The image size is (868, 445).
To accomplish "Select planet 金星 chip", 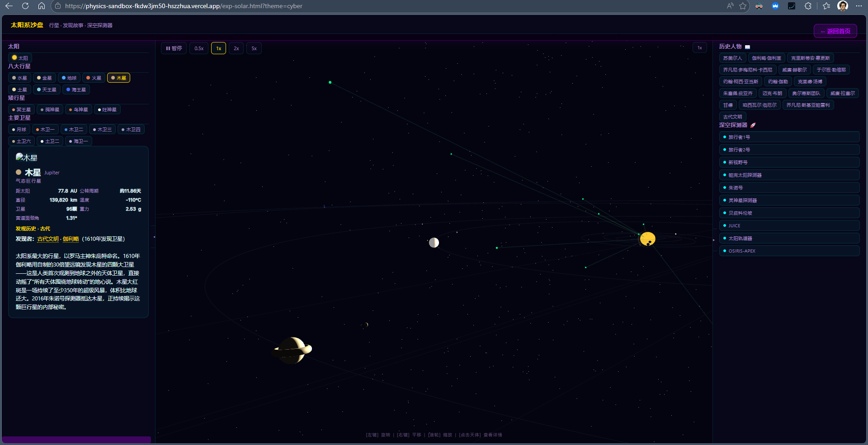I will click(45, 78).
